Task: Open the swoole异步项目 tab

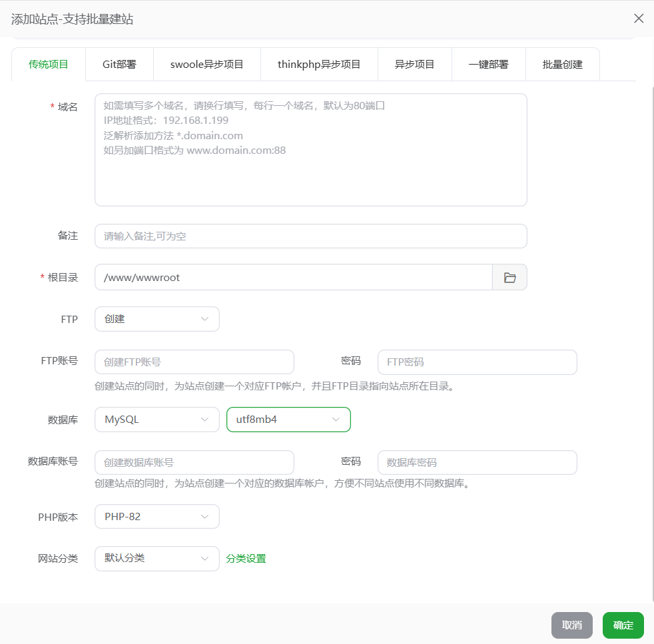Action: pos(206,65)
